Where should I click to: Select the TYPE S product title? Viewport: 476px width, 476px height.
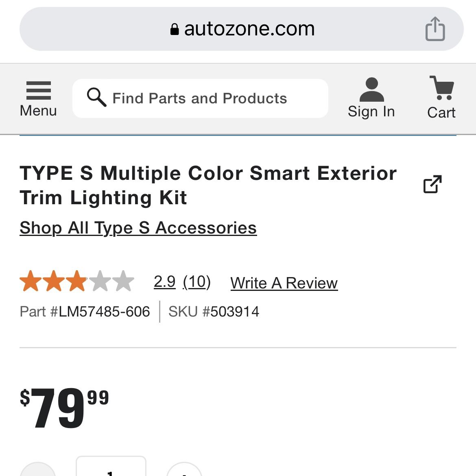coord(208,186)
